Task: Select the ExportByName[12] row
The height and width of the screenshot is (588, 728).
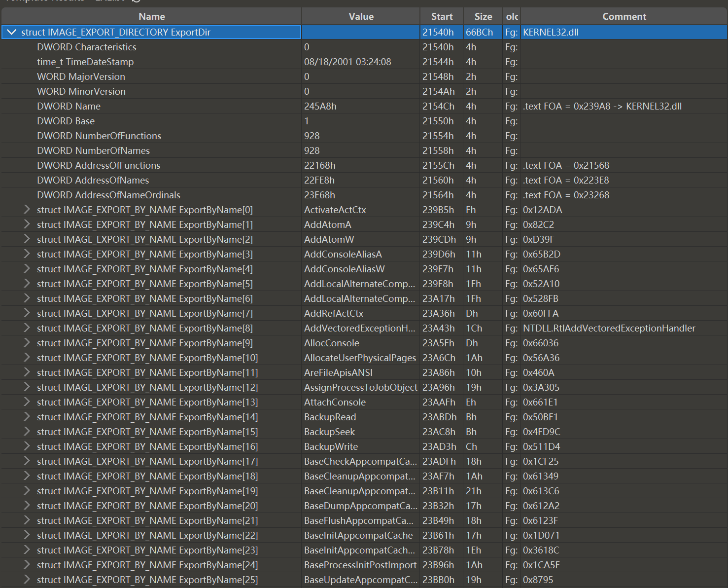Action: [364, 387]
